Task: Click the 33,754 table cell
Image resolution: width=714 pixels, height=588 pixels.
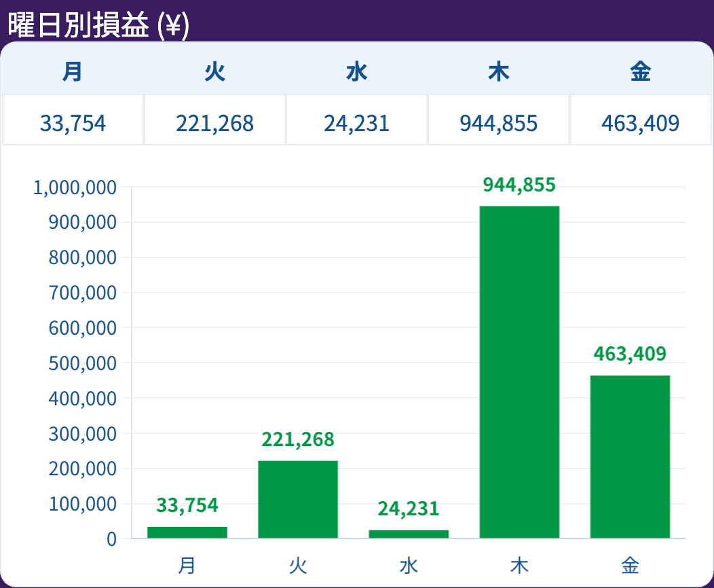Action: tap(73, 120)
